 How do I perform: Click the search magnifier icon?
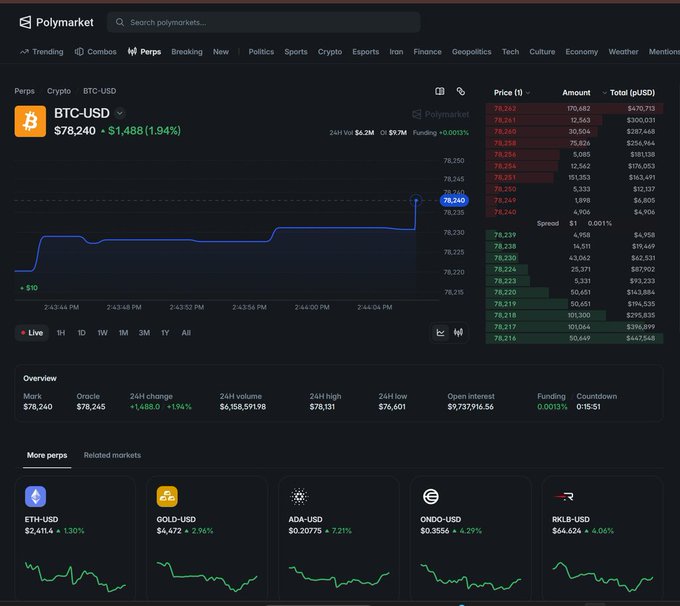[x=120, y=22]
